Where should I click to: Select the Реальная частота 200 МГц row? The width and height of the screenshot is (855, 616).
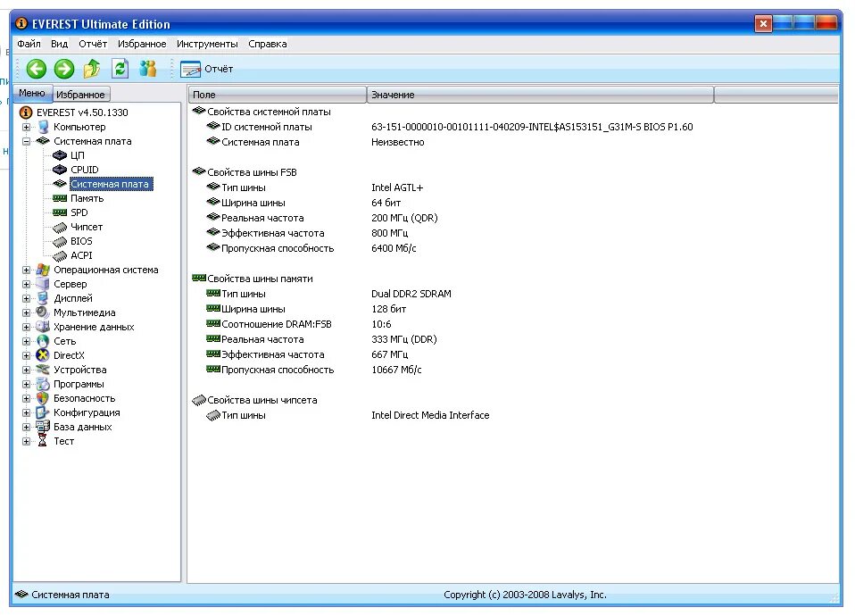(x=322, y=218)
